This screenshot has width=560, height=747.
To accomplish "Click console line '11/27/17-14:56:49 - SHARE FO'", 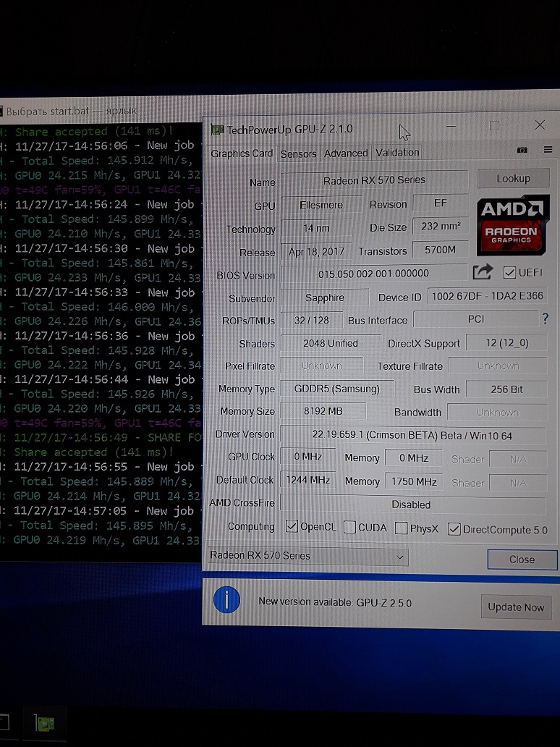I will pyautogui.click(x=108, y=437).
